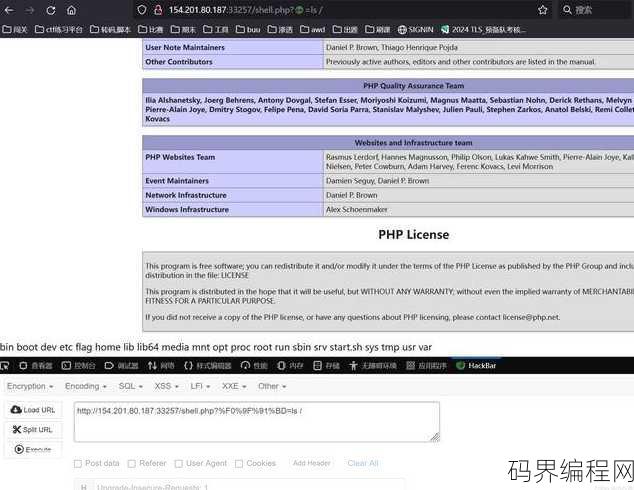
Task: Open the XSS dropdown menu
Action: point(167,387)
